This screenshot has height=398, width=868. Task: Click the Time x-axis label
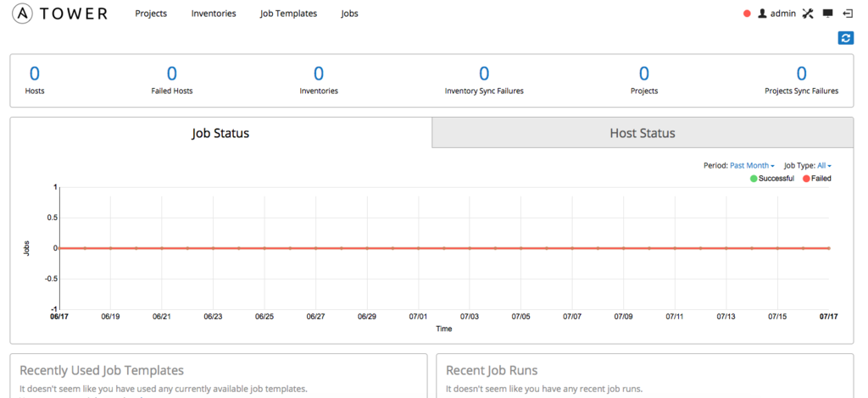(x=443, y=329)
